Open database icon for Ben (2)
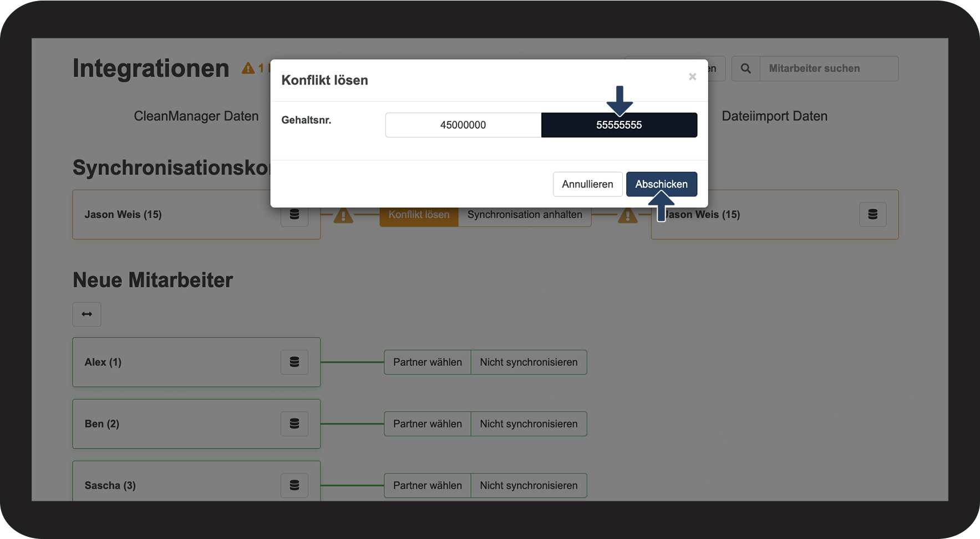 (294, 424)
